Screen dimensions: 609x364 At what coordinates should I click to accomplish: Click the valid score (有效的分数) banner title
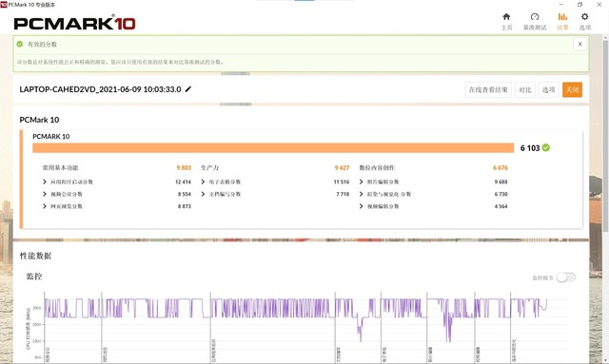(42, 45)
